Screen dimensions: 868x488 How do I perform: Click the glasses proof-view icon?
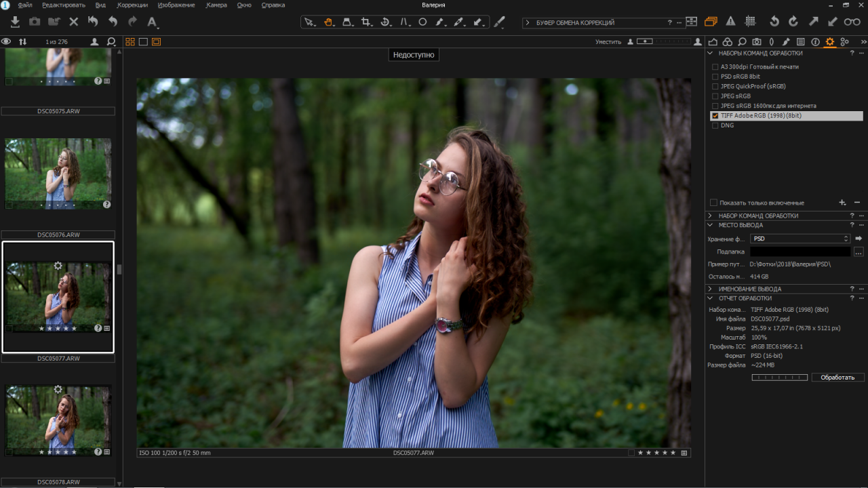tap(852, 22)
